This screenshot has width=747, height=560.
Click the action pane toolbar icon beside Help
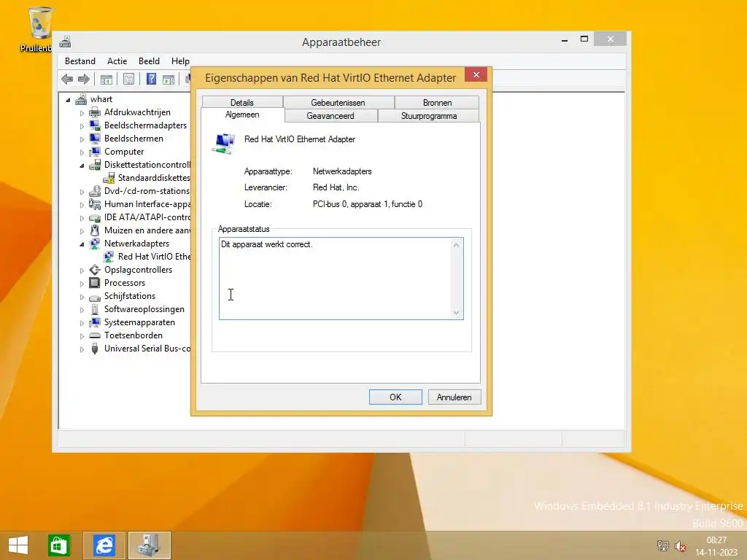169,79
